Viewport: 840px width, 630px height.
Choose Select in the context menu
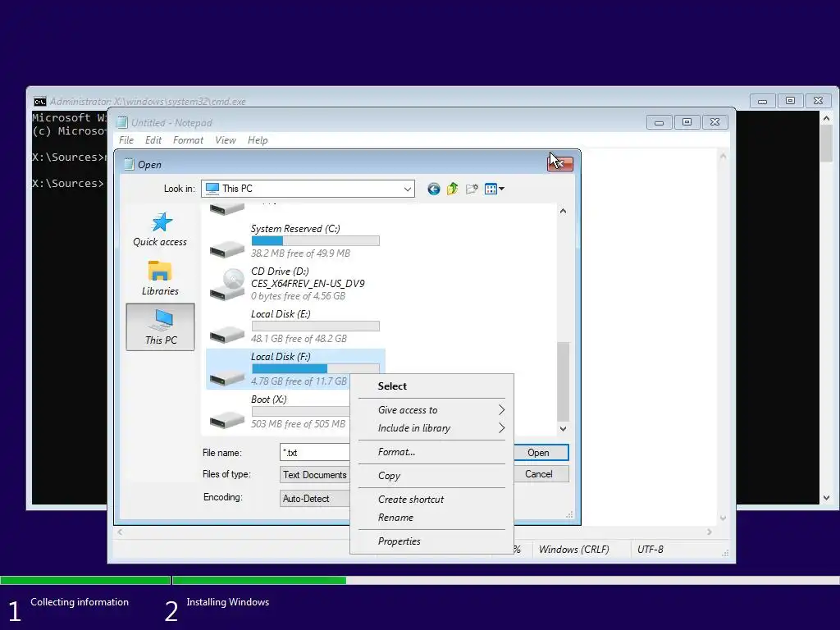point(431,386)
